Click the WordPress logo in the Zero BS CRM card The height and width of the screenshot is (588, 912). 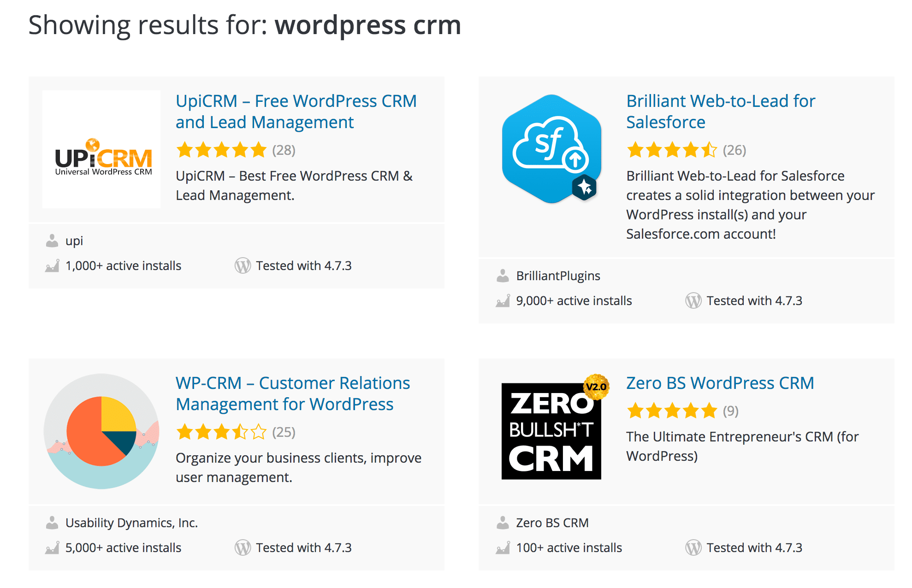coord(693,548)
